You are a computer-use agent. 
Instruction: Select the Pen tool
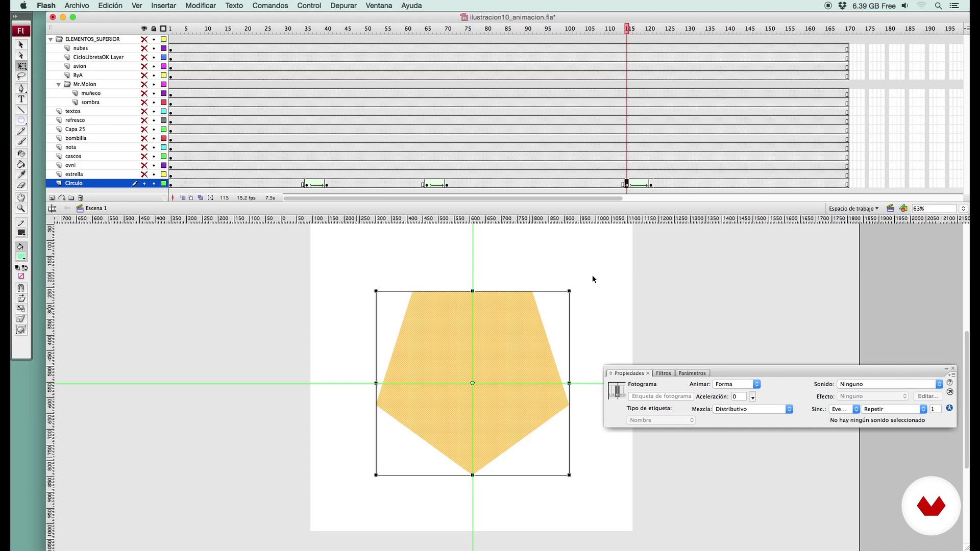click(x=21, y=88)
